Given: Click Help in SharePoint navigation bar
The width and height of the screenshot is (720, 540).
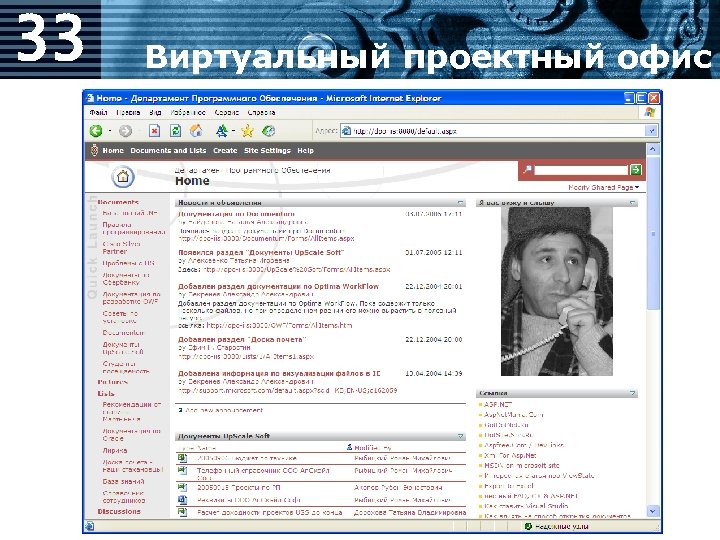Looking at the screenshot, I should (x=305, y=151).
